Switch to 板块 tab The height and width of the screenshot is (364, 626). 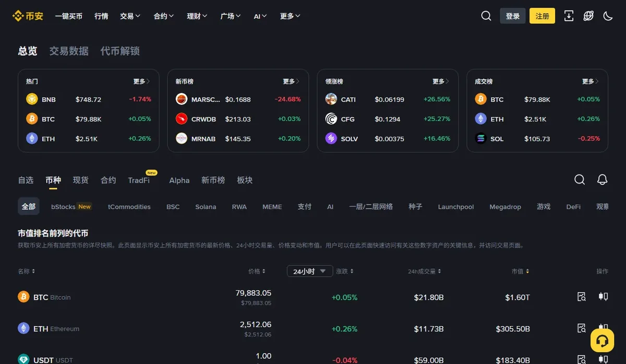pyautogui.click(x=245, y=180)
